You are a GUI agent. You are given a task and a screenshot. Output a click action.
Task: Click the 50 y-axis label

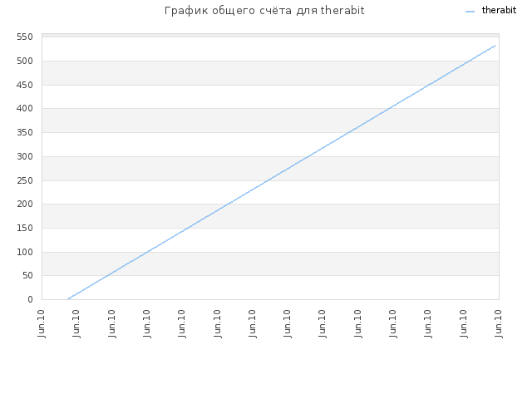[27, 276]
